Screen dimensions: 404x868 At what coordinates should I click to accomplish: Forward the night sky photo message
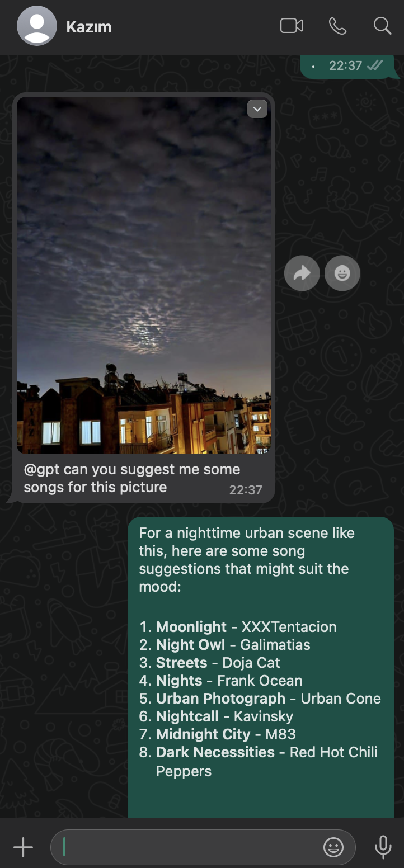302,273
